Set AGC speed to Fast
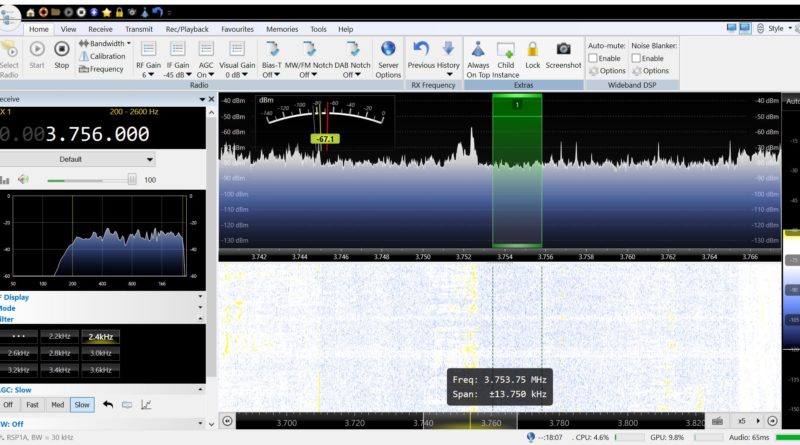 coord(32,405)
